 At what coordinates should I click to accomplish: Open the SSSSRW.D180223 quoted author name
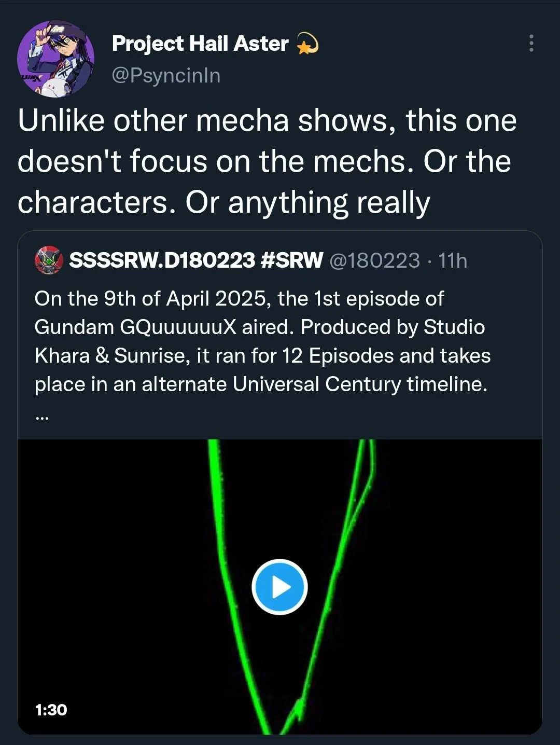pyautogui.click(x=162, y=260)
